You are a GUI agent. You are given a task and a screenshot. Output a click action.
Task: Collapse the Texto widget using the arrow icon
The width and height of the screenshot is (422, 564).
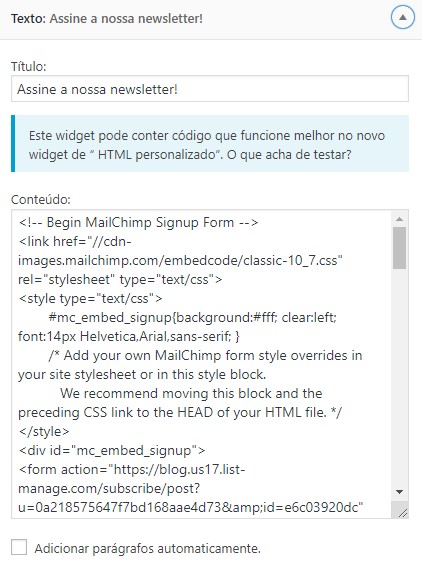(x=403, y=17)
